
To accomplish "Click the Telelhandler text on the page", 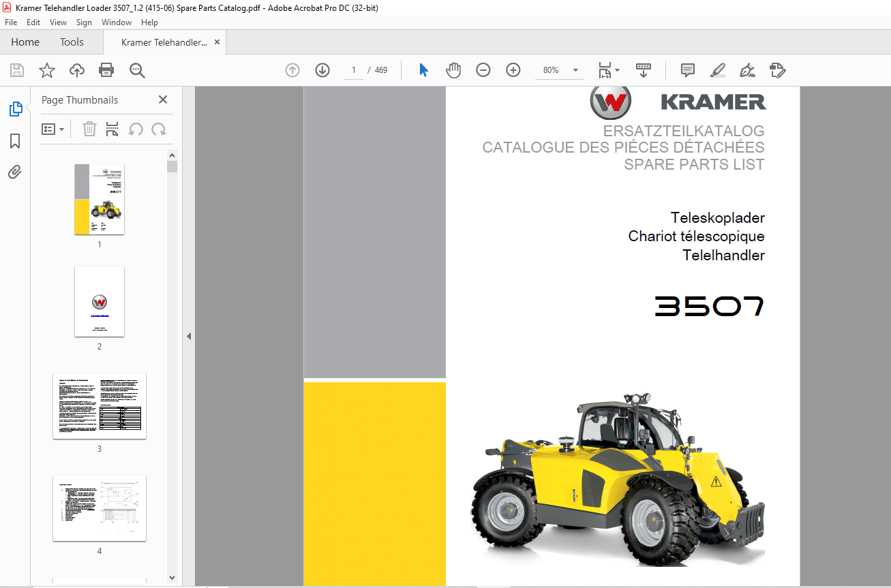I will [723, 256].
